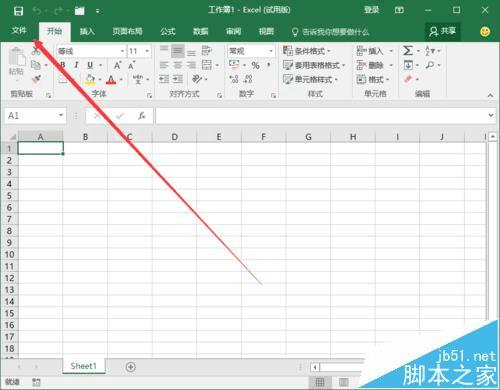Screen dimensions: 500x390
Task: Open the ribbon display options icon
Action: coord(399,10)
